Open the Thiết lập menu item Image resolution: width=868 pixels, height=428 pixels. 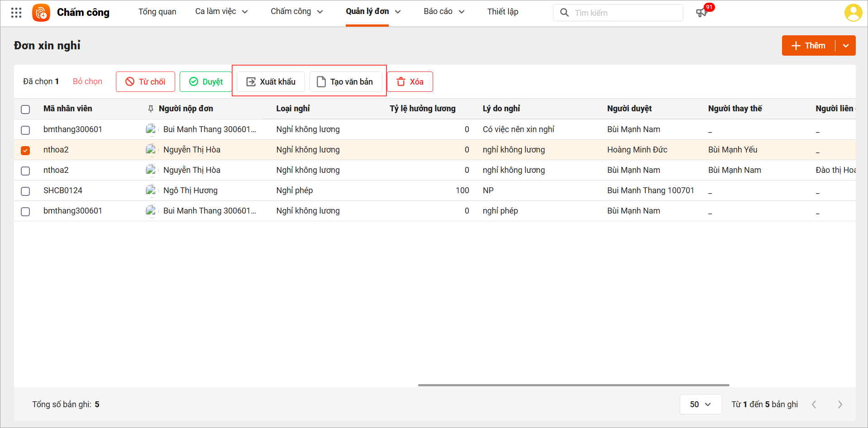(x=502, y=12)
